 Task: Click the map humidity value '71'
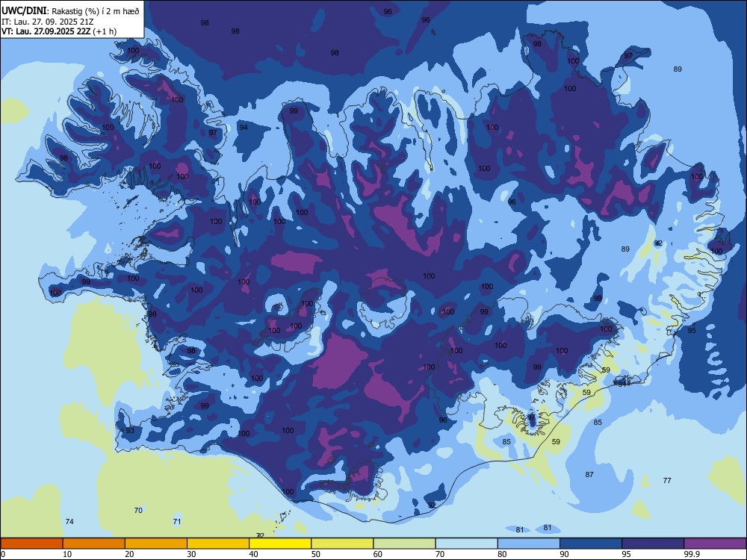tap(177, 521)
